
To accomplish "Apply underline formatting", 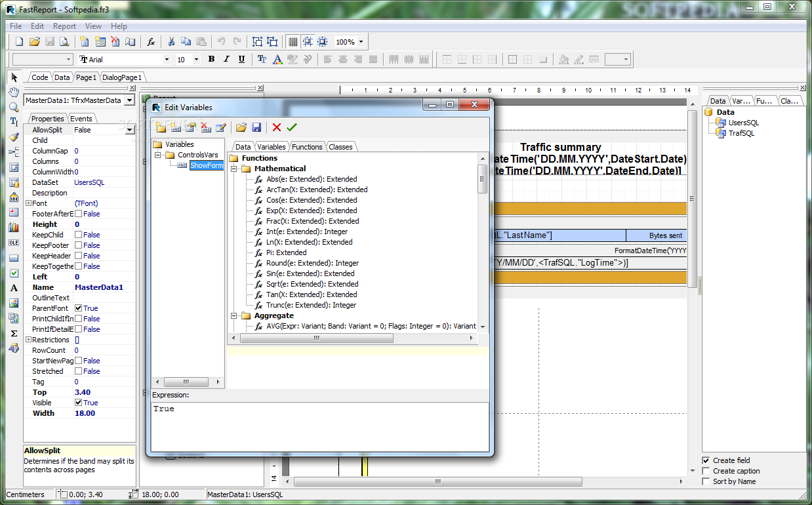I will click(x=241, y=59).
